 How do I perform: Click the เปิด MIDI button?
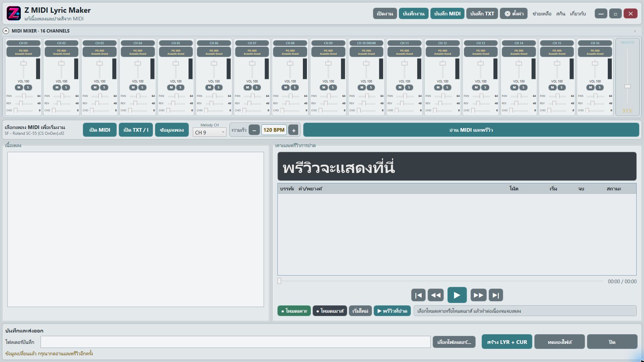(x=100, y=130)
